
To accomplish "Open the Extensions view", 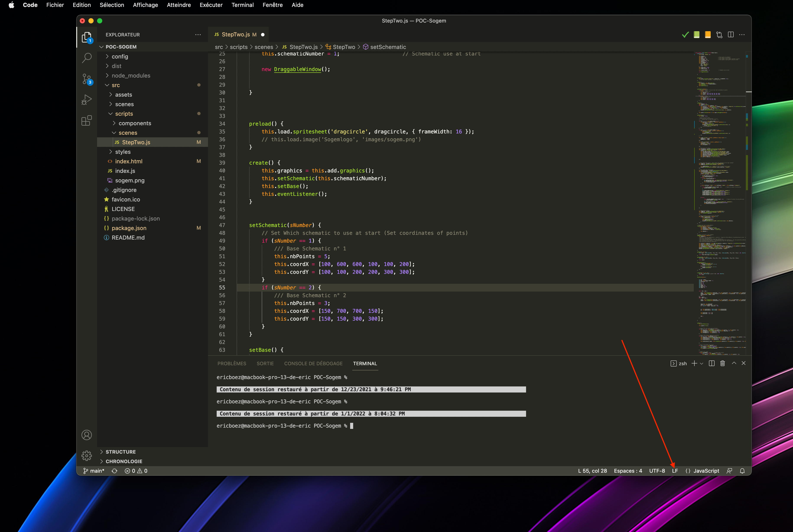I will point(87,120).
